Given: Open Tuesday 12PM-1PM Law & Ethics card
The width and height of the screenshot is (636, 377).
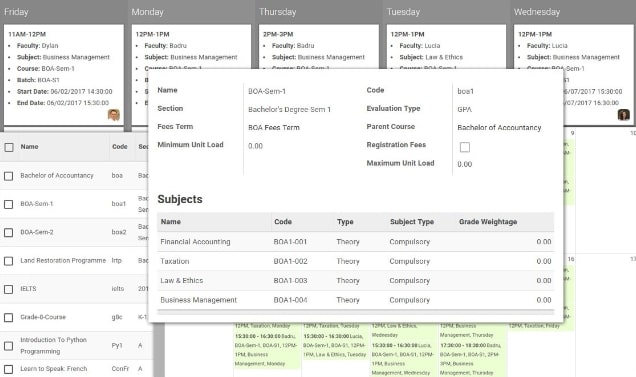Looking at the screenshot, I should click(446, 48).
